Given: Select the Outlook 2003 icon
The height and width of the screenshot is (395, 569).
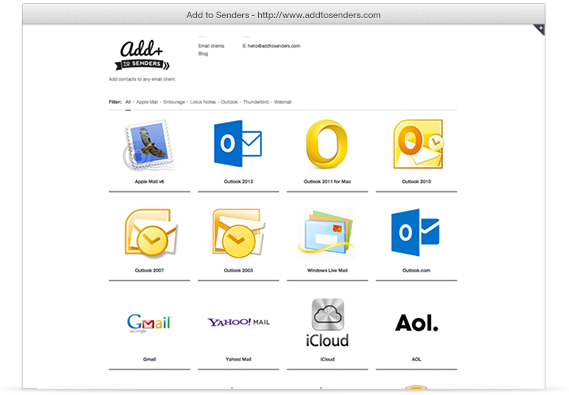Looking at the screenshot, I should click(x=238, y=233).
